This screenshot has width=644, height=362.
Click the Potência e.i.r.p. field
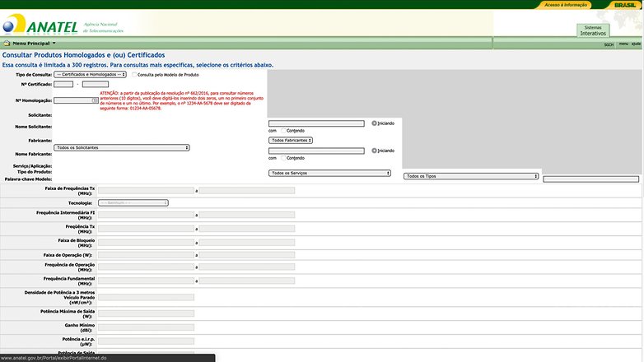click(147, 341)
